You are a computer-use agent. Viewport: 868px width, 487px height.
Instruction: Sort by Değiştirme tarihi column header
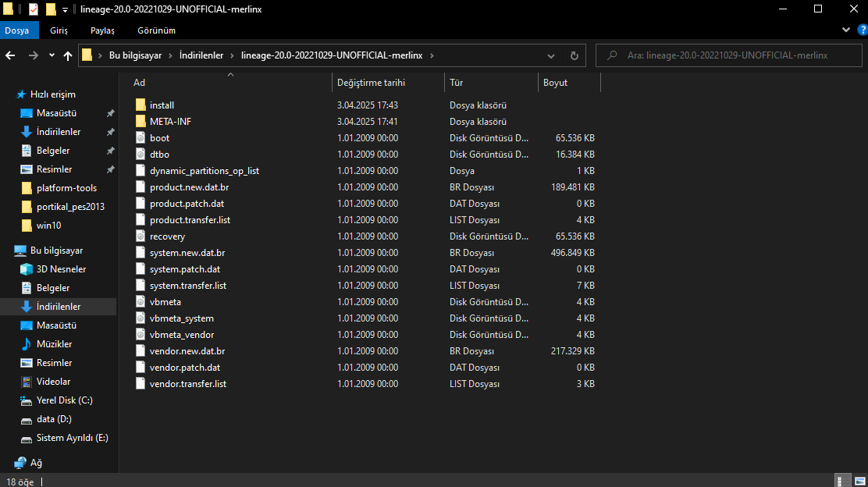(x=371, y=83)
